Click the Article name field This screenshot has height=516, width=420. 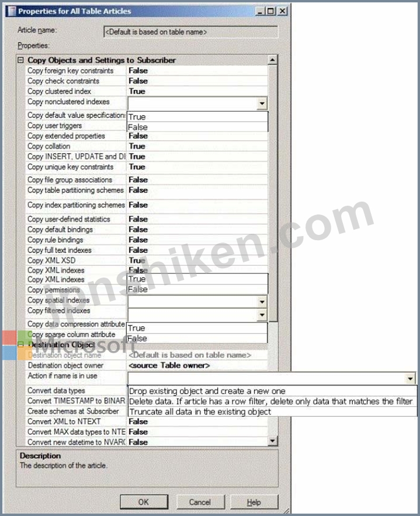pyautogui.click(x=191, y=32)
